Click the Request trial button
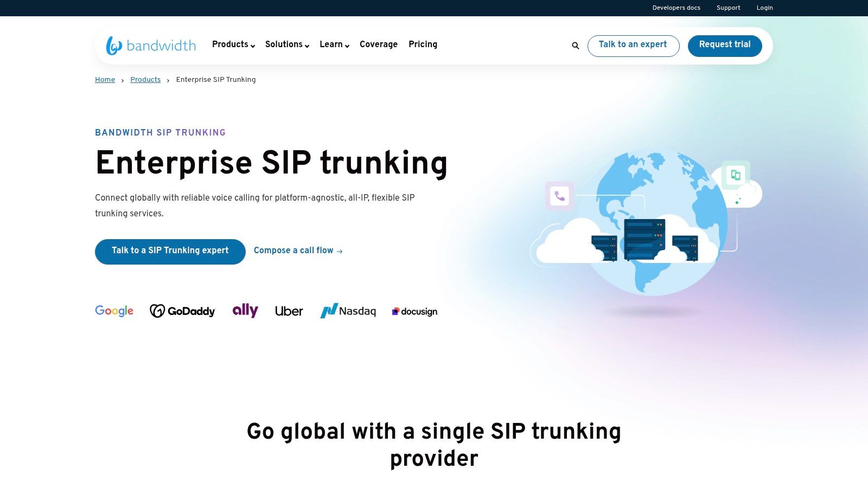This screenshot has height=488, width=868. pyautogui.click(x=725, y=45)
